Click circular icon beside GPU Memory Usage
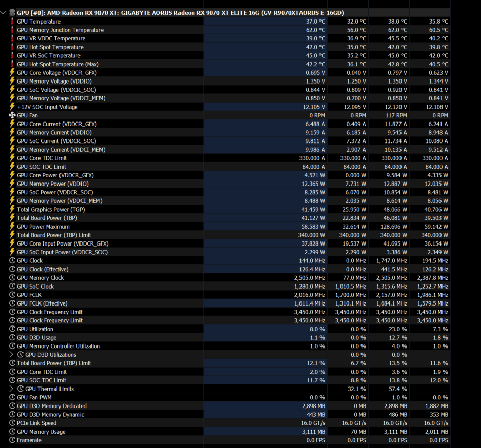 coord(12,432)
